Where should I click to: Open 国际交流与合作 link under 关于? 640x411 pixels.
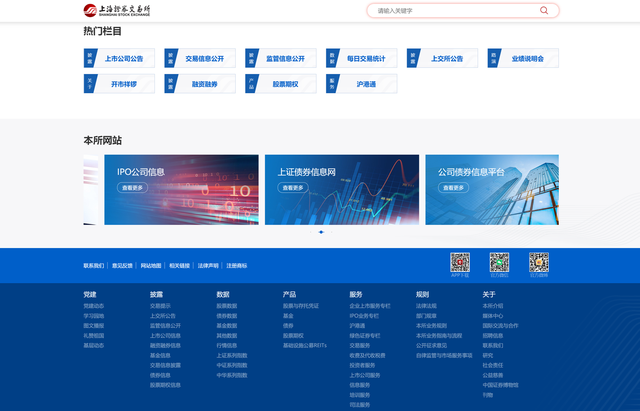tap(500, 326)
